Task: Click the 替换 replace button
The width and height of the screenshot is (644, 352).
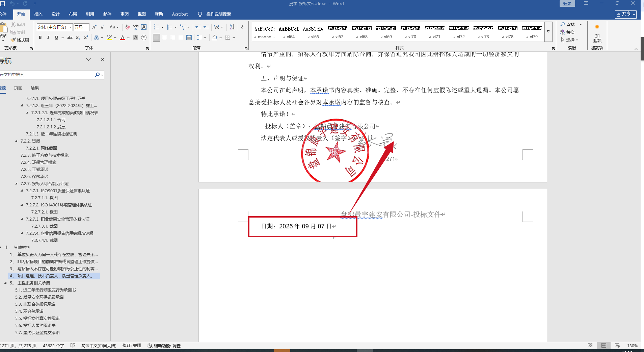Action: [x=568, y=32]
